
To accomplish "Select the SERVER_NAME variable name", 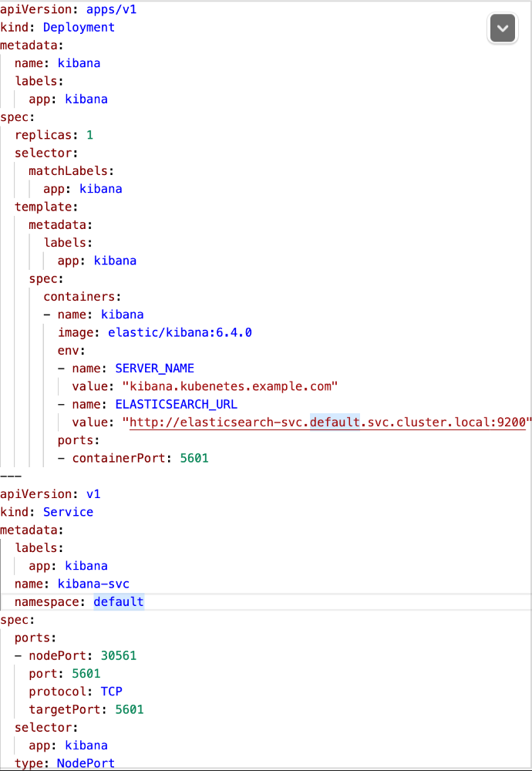I will pyautogui.click(x=155, y=369).
